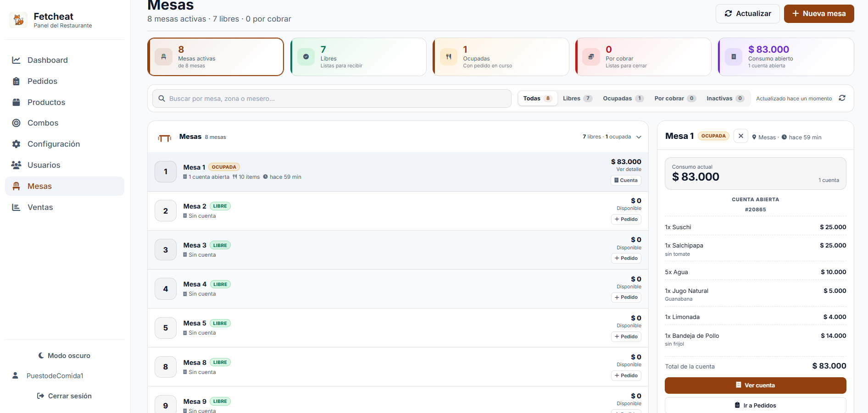The image size is (868, 413).
Task: Click the Ver cuenta button
Action: coord(755,385)
